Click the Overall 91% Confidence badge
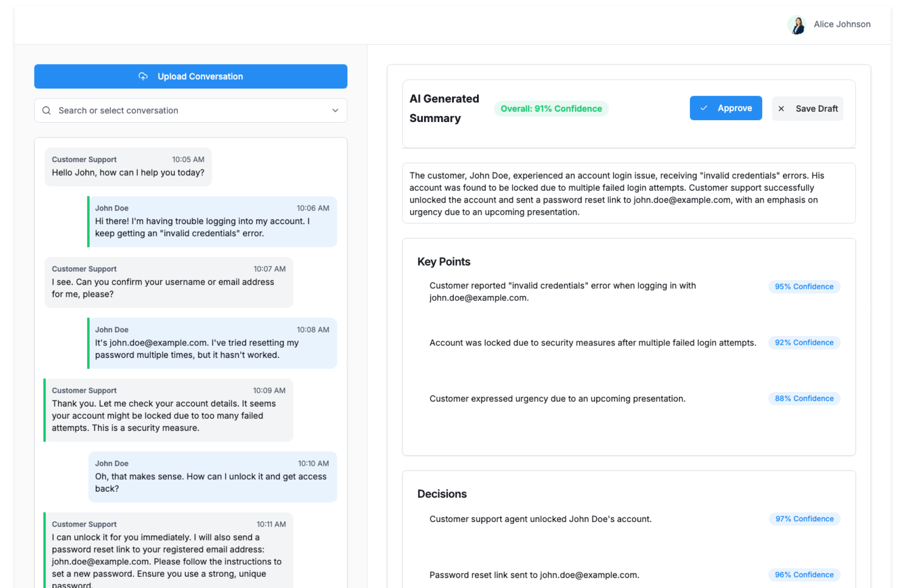Viewport: 905px width, 588px height. (x=551, y=109)
